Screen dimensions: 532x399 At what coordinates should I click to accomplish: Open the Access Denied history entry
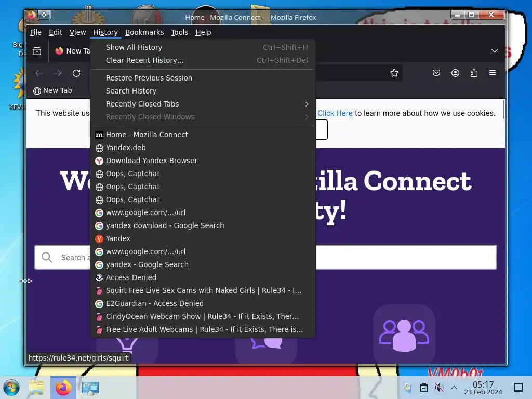[203, 277]
